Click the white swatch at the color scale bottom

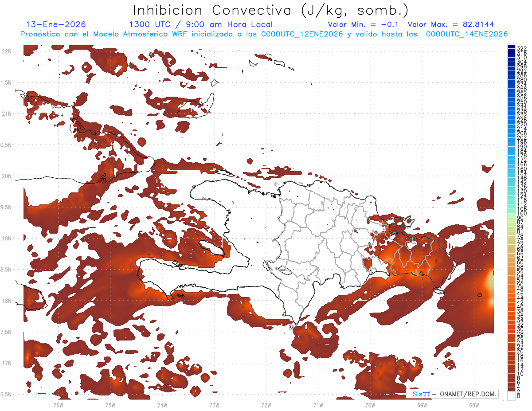click(511, 395)
